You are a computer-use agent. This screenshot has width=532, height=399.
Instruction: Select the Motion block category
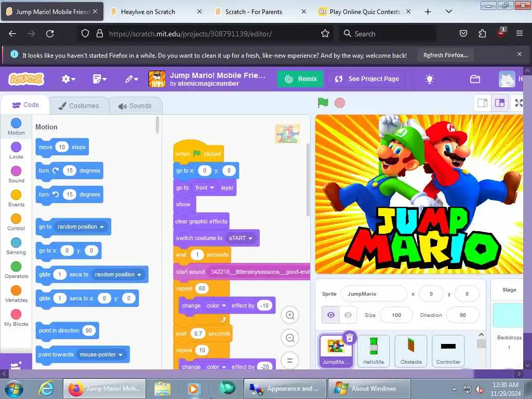16,127
